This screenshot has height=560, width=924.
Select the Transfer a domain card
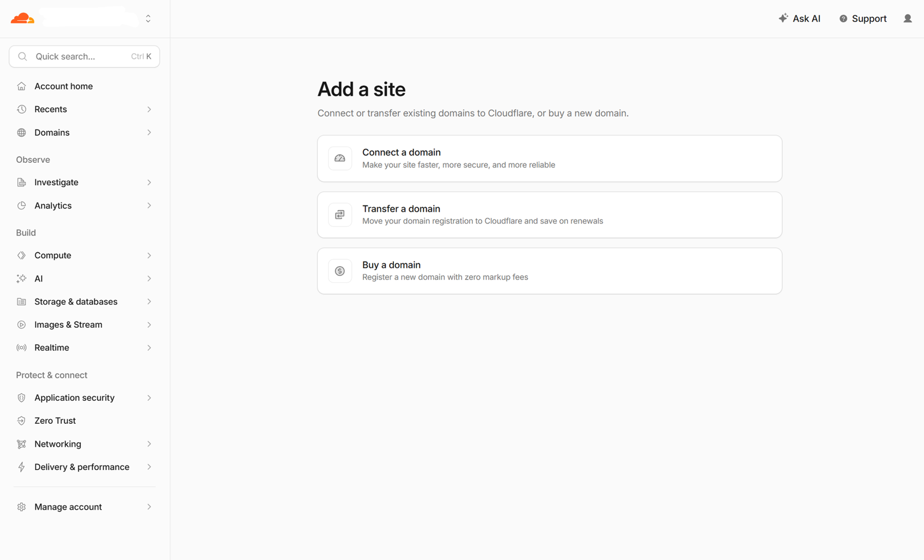coord(550,215)
